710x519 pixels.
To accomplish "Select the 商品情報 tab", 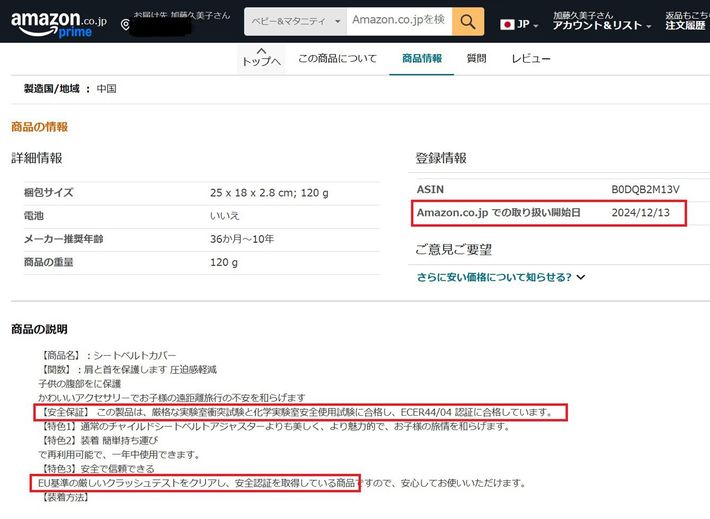I will (421, 59).
